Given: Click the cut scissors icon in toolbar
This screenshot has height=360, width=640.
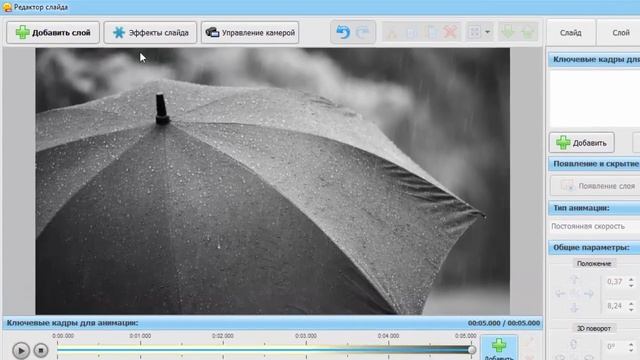Looking at the screenshot, I should point(392,32).
